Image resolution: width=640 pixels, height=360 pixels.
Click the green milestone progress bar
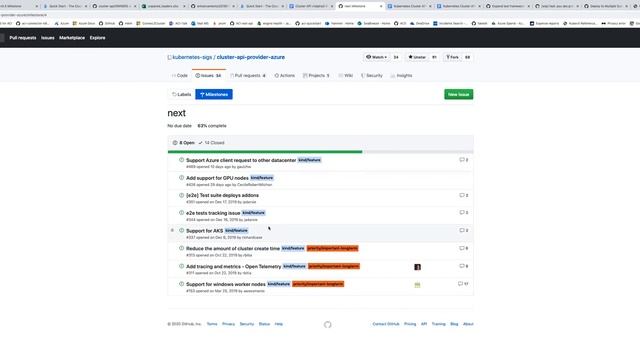click(x=265, y=152)
